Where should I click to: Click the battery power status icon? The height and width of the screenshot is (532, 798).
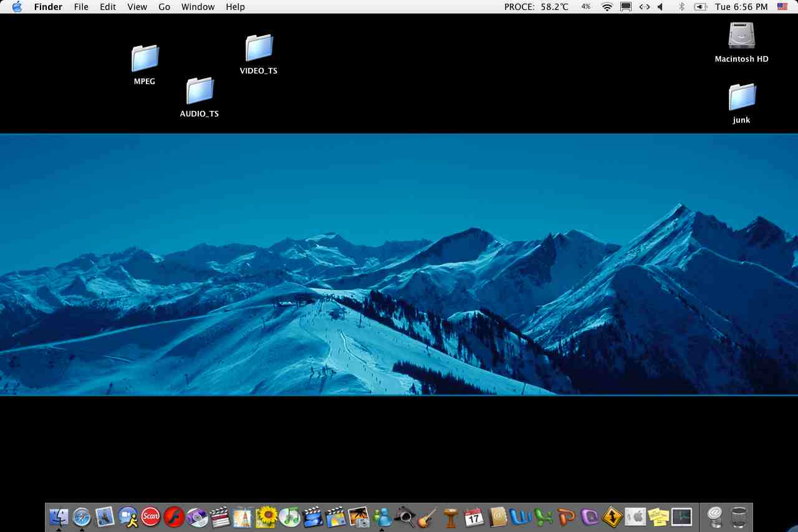(700, 7)
